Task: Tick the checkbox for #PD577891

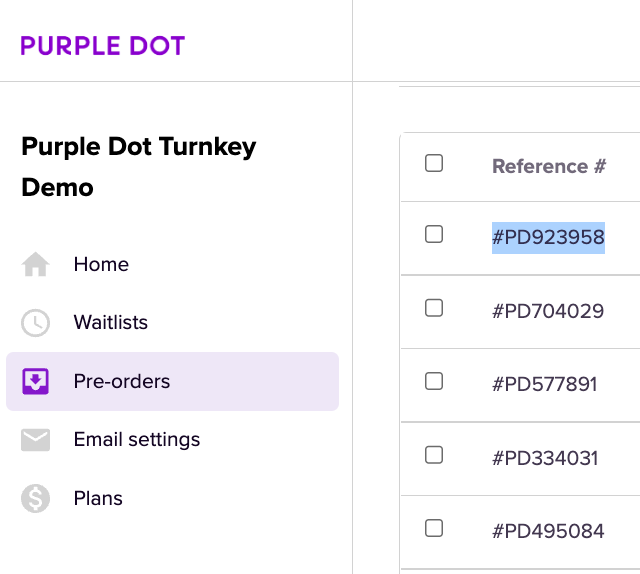Action: click(x=434, y=381)
